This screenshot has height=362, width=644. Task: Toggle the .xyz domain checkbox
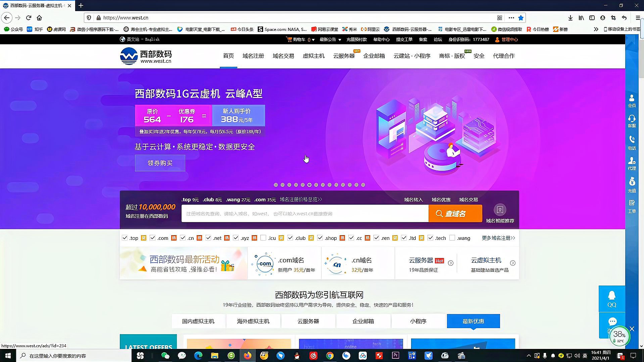pos(236,238)
